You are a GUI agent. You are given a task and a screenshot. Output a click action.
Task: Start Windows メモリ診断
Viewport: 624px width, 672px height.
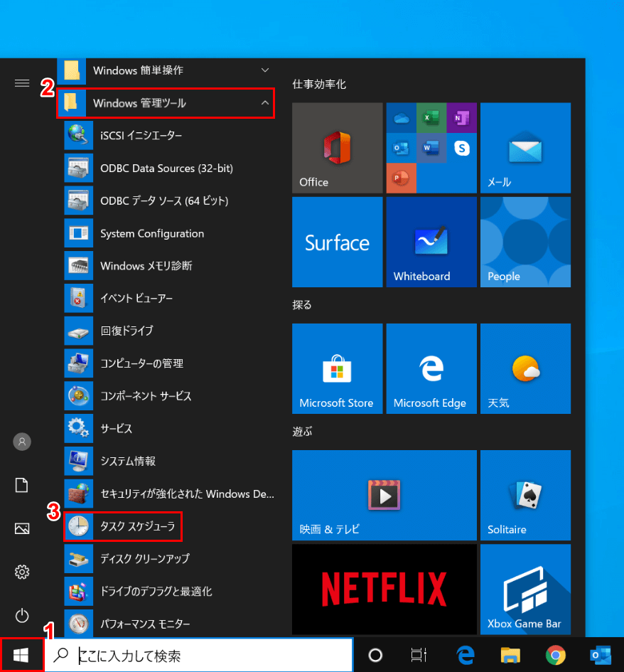[x=169, y=266]
